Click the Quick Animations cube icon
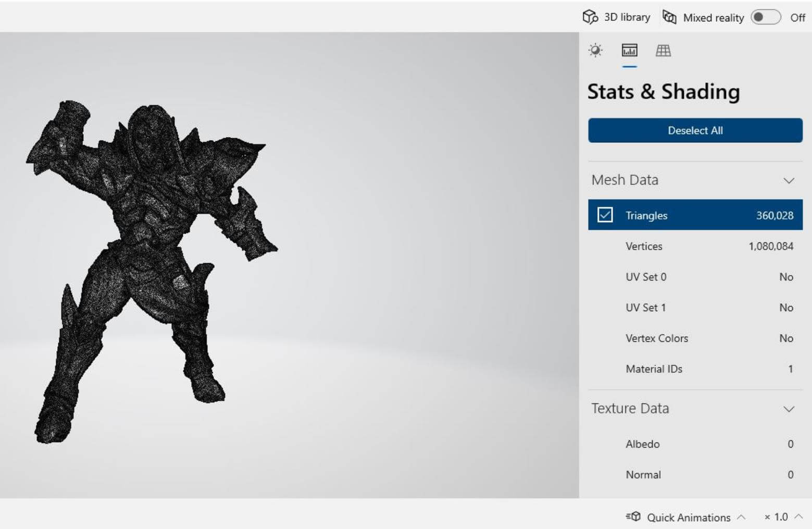Viewport: 812px width, 529px height. tap(633, 517)
